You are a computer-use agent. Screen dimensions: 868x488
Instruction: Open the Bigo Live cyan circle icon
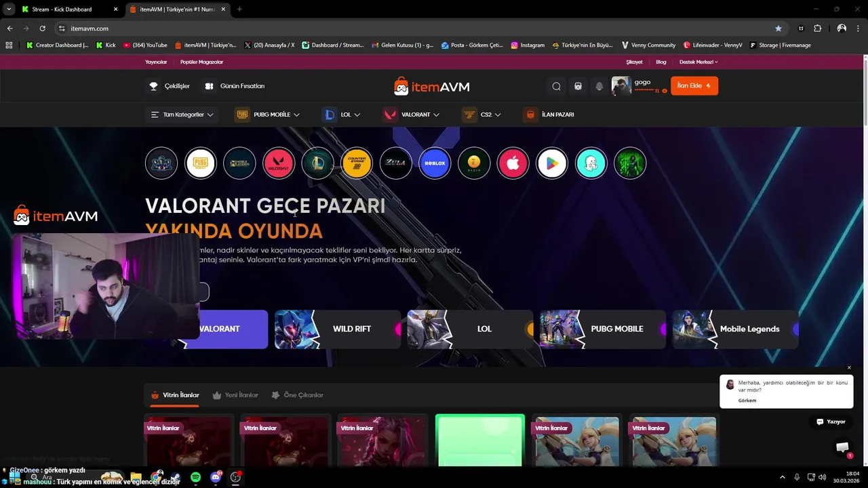[x=591, y=163]
